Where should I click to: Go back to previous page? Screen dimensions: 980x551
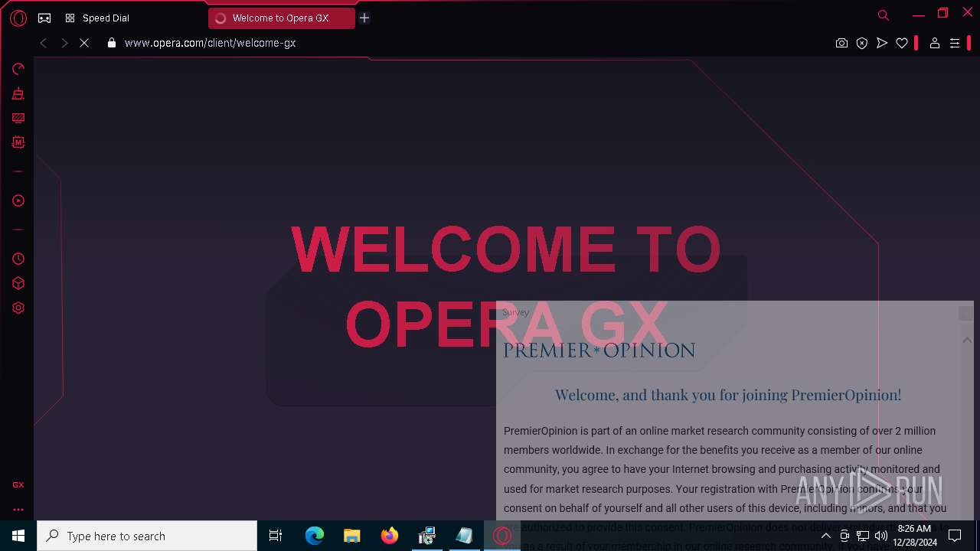[44, 44]
